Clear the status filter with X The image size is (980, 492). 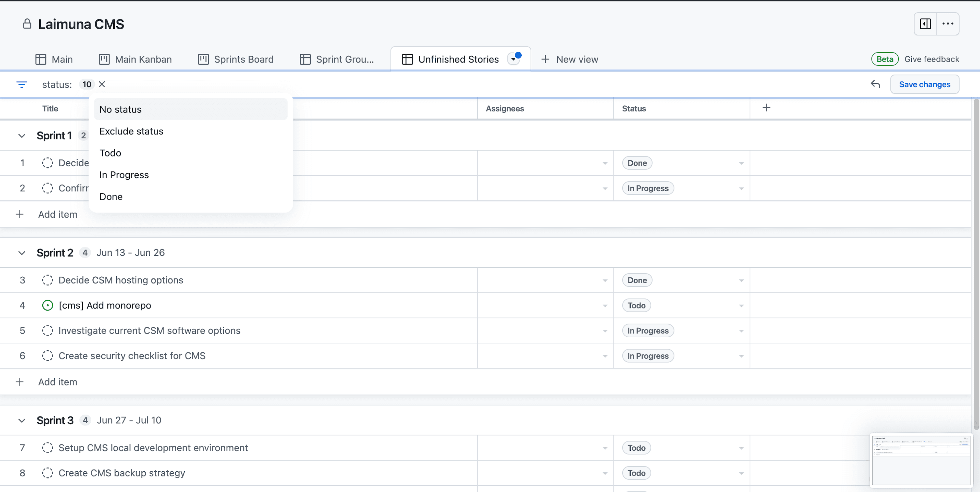(x=102, y=84)
